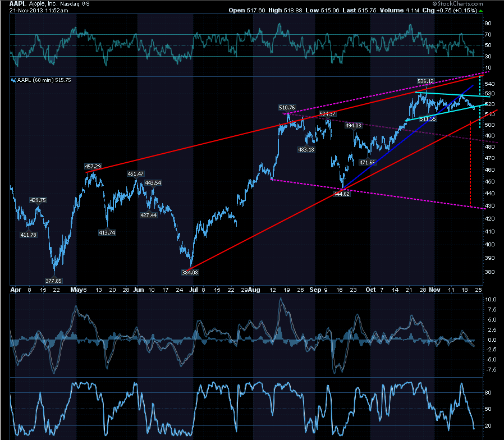504x440 pixels.
Task: Click the 377.85 bottom price label
Action: pyautogui.click(x=53, y=281)
